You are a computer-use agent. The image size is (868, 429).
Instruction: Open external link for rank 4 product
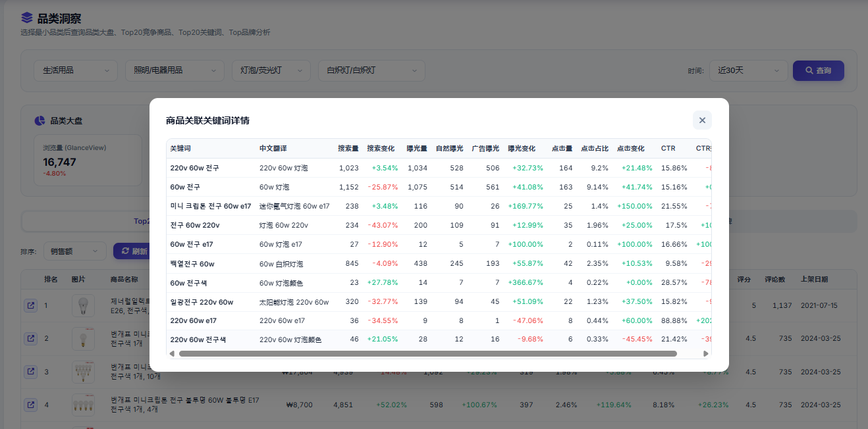[30, 404]
